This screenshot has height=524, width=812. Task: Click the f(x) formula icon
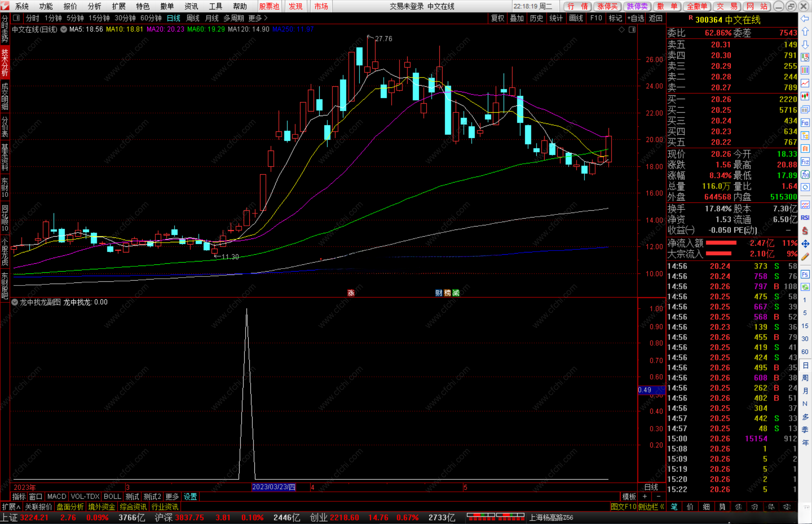(x=805, y=175)
